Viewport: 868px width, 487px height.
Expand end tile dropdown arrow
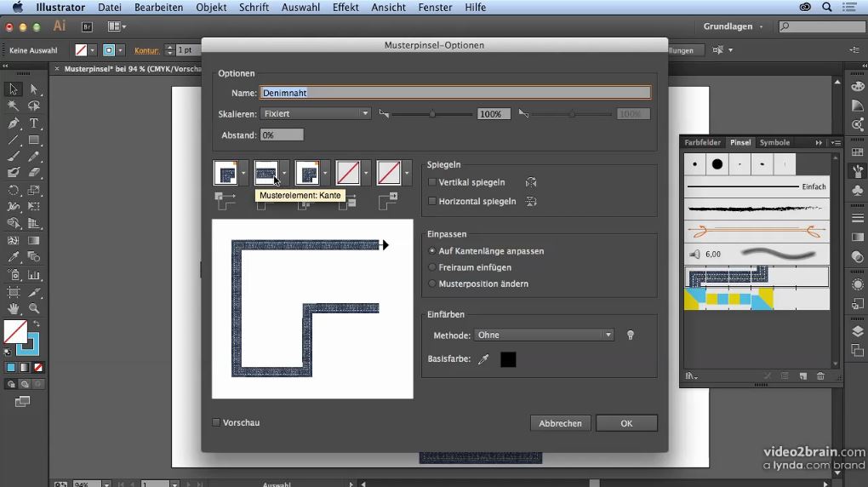point(407,173)
